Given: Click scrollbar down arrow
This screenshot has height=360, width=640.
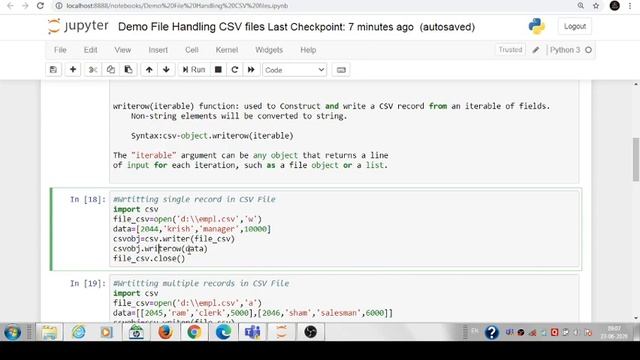Looking at the screenshot, I should (x=636, y=318).
